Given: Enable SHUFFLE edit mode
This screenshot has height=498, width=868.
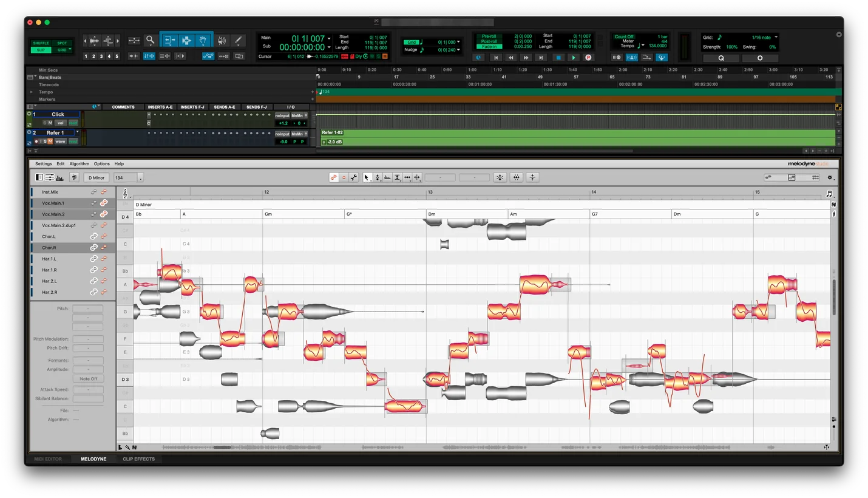Looking at the screenshot, I should click(x=41, y=43).
